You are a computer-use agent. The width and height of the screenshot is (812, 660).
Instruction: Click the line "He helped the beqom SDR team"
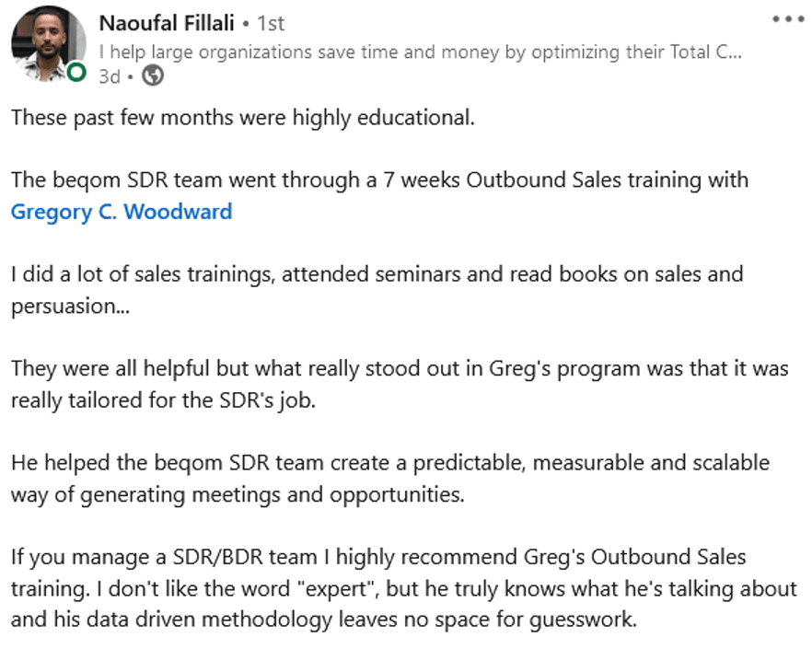point(390,463)
